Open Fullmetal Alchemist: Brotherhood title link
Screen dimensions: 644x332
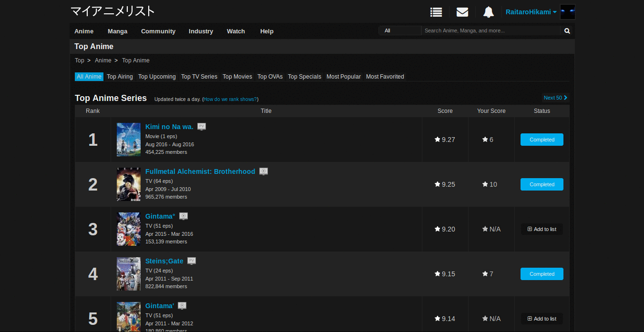[200, 171]
